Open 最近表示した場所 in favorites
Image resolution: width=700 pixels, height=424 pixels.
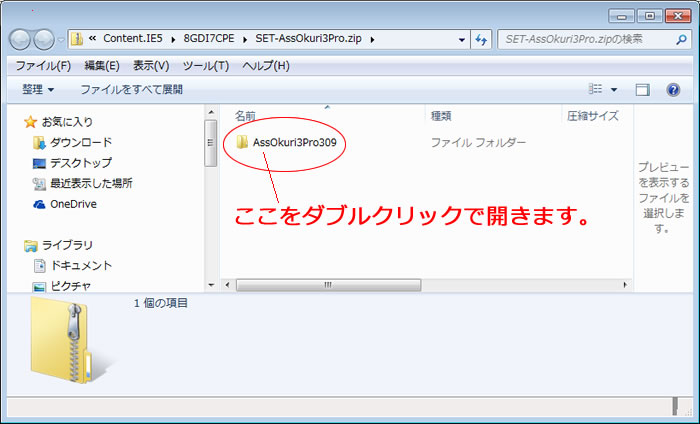(90, 184)
